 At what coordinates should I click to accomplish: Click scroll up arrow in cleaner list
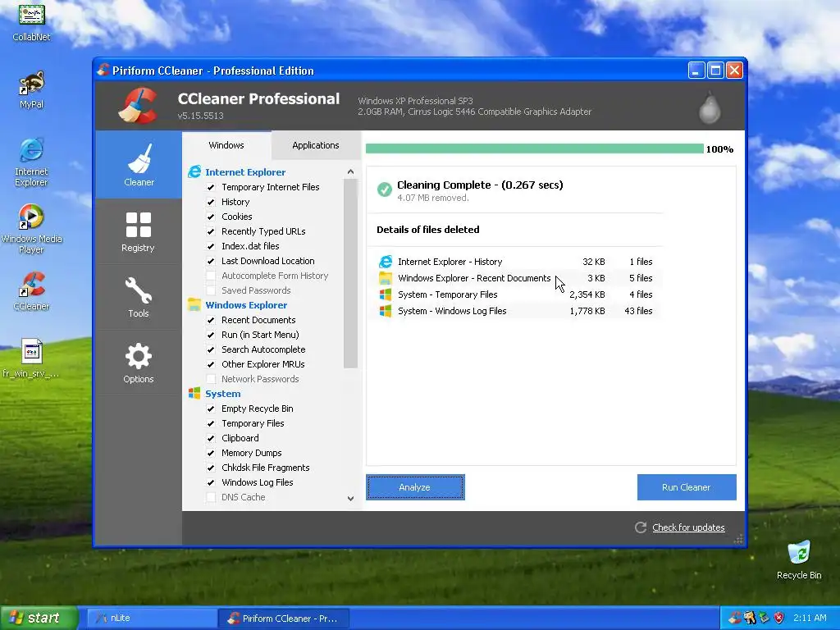pyautogui.click(x=350, y=171)
